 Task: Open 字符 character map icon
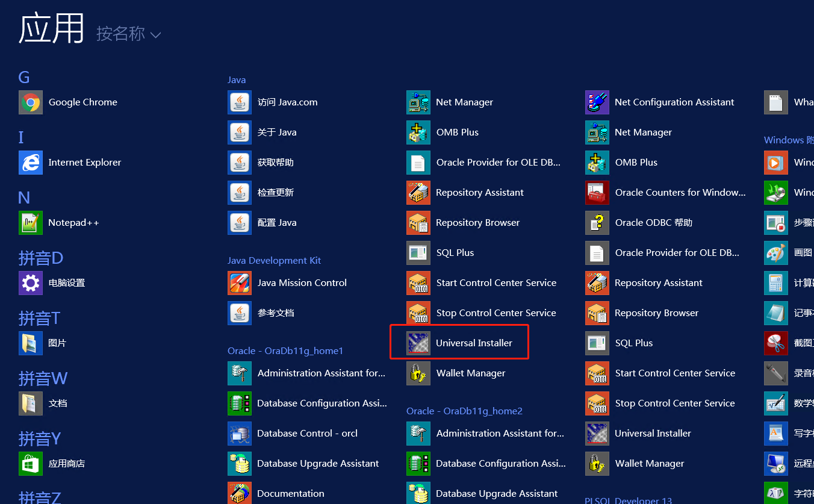[x=776, y=493]
